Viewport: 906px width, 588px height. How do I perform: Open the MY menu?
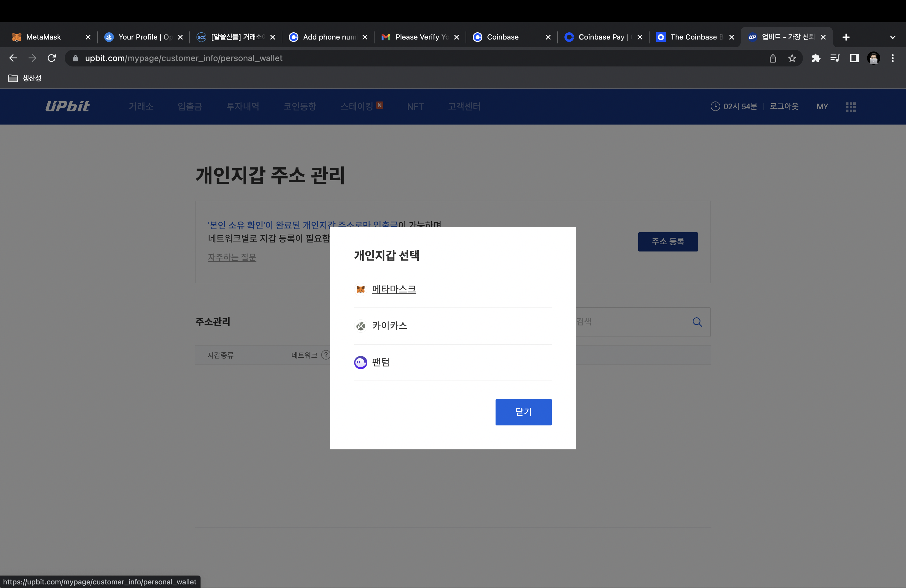(822, 107)
